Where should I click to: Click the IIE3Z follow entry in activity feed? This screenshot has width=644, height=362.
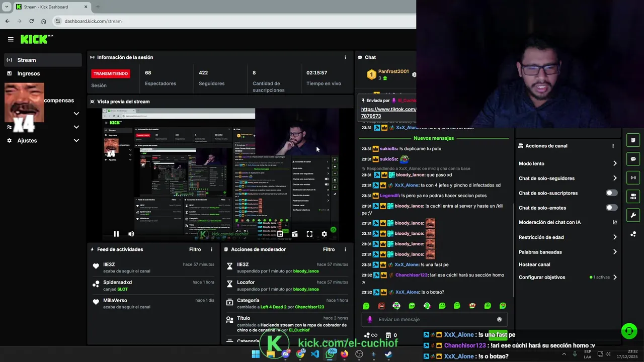point(153,267)
